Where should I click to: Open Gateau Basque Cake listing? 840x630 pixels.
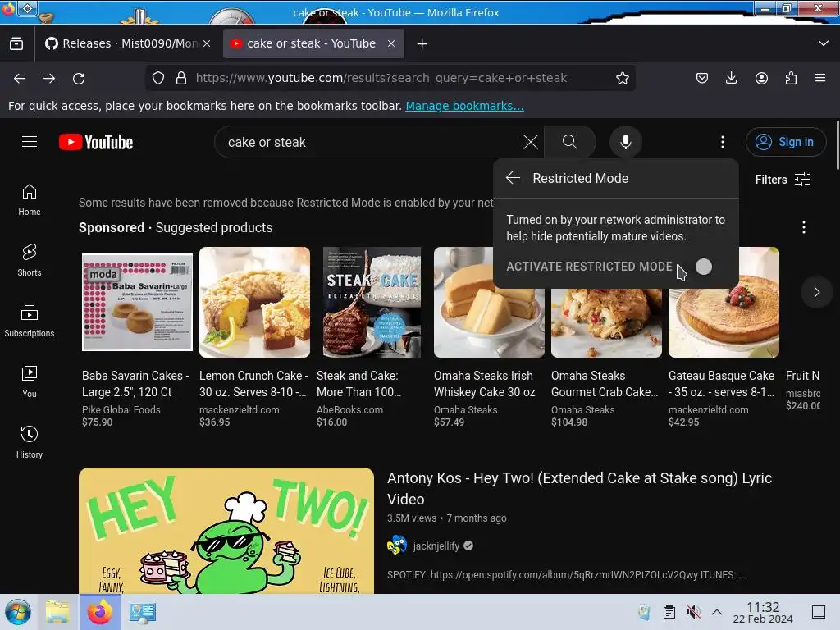pyautogui.click(x=722, y=384)
